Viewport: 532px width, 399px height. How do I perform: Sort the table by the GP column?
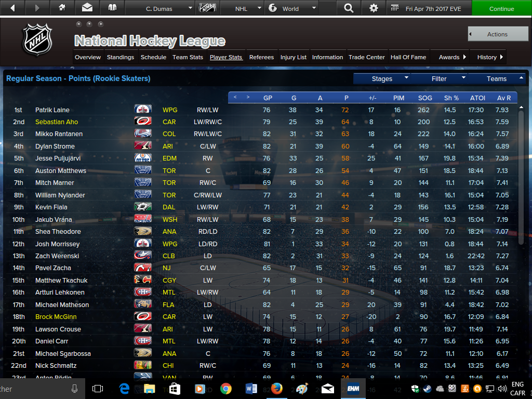coord(268,98)
